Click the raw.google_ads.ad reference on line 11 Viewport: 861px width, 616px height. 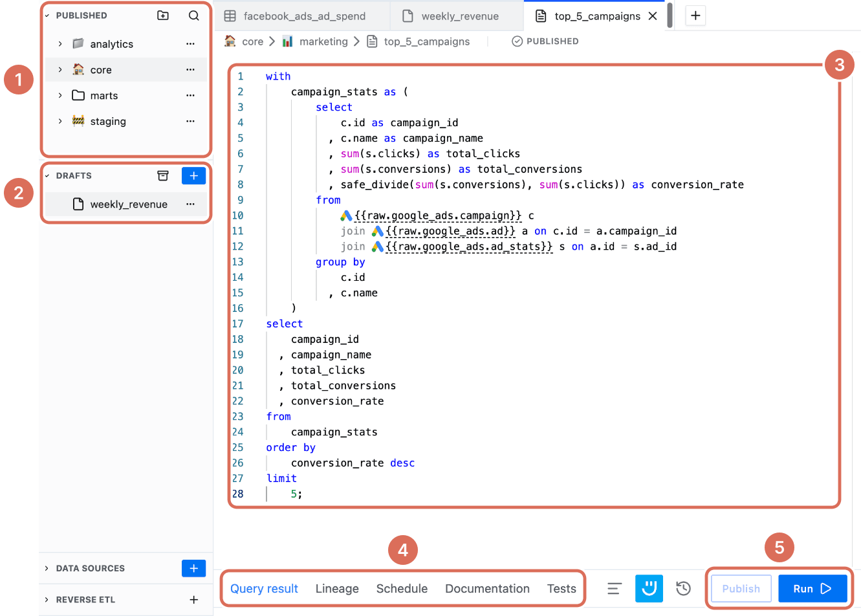[443, 231]
